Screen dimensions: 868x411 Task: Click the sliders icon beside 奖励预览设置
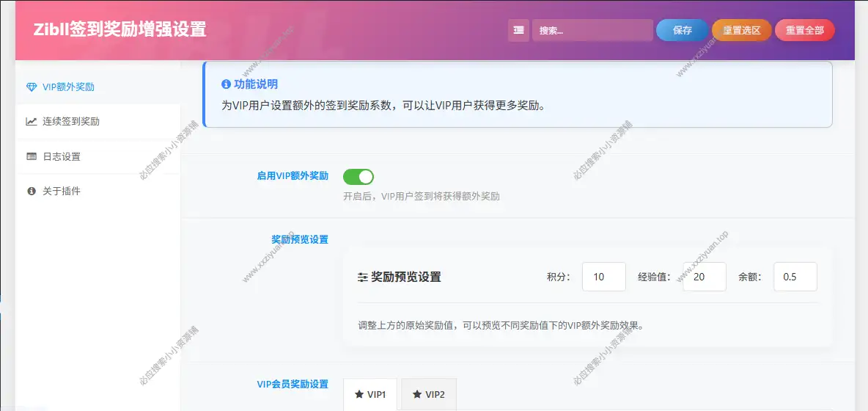[x=362, y=277]
